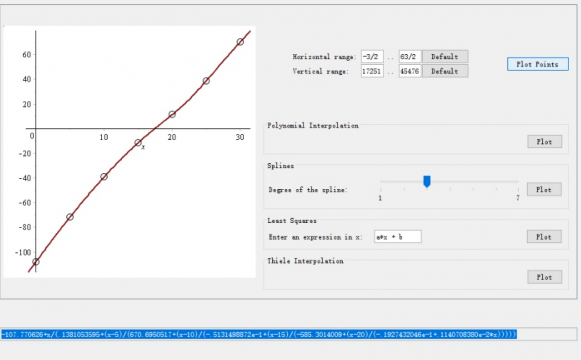The image size is (581, 360).
Task: Click the Least Squares expression input field
Action: [x=398, y=237]
